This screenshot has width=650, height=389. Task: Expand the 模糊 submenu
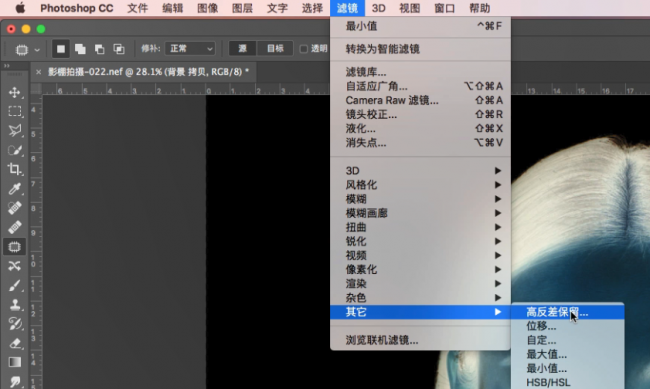click(x=420, y=199)
